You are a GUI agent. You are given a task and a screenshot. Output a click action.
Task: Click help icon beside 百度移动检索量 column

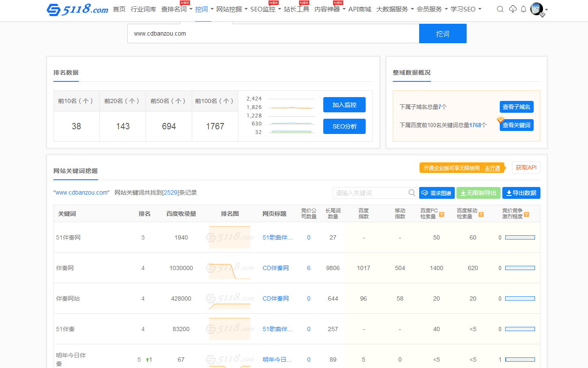[481, 215]
